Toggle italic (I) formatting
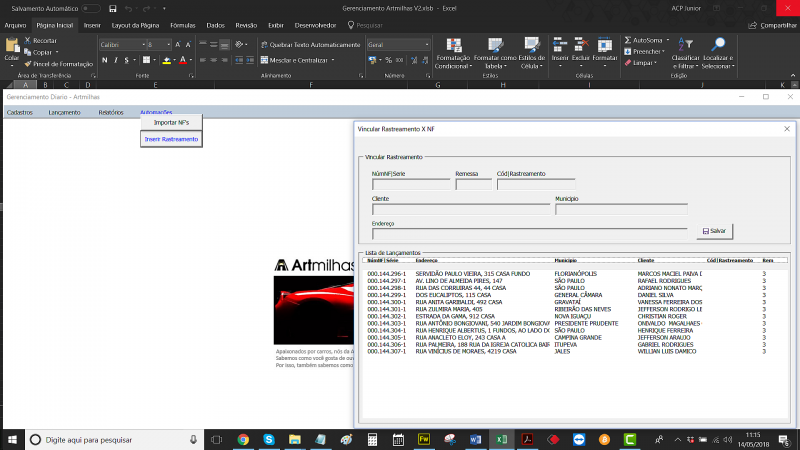 (x=116, y=60)
